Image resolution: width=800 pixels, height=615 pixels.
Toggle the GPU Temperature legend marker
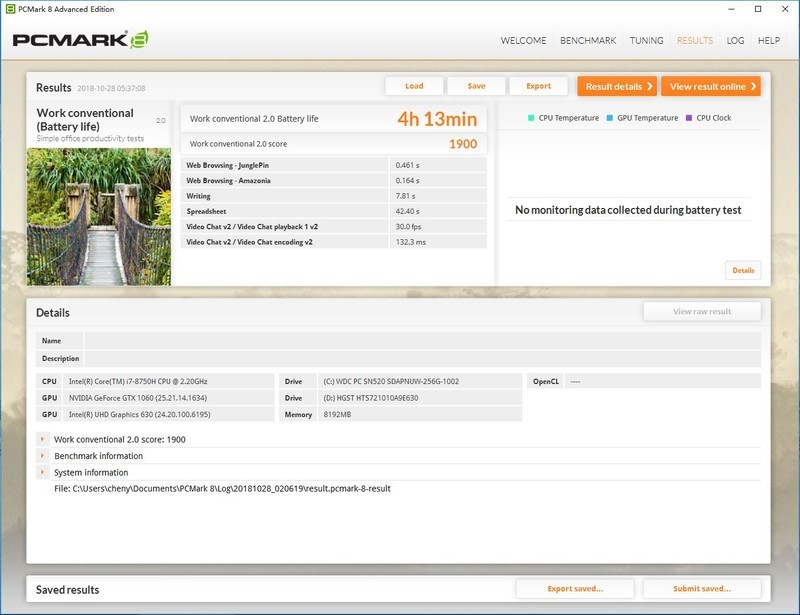609,118
